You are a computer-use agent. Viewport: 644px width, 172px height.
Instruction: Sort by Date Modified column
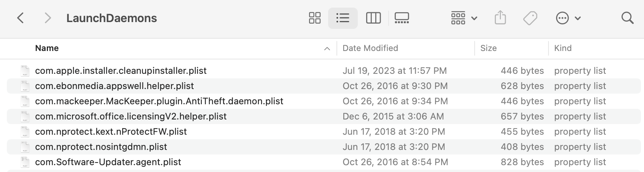click(x=370, y=48)
